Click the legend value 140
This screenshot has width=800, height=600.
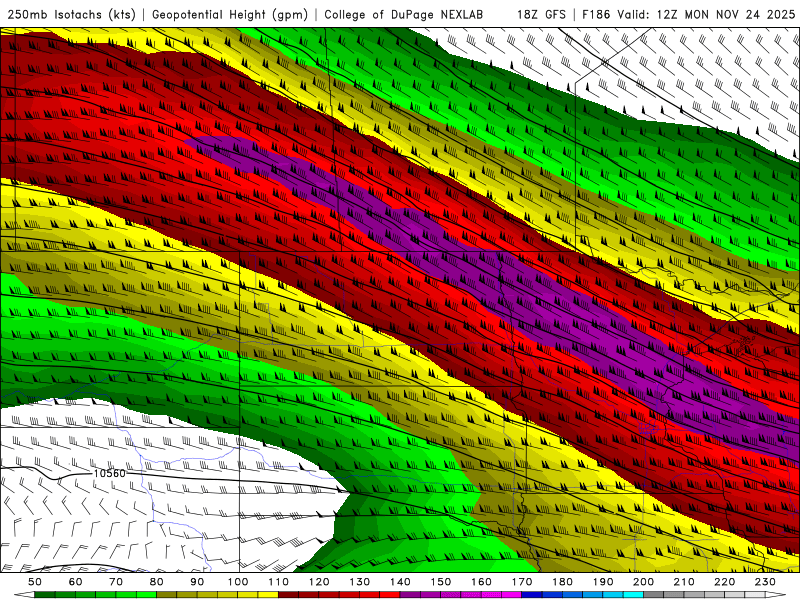tap(400, 582)
